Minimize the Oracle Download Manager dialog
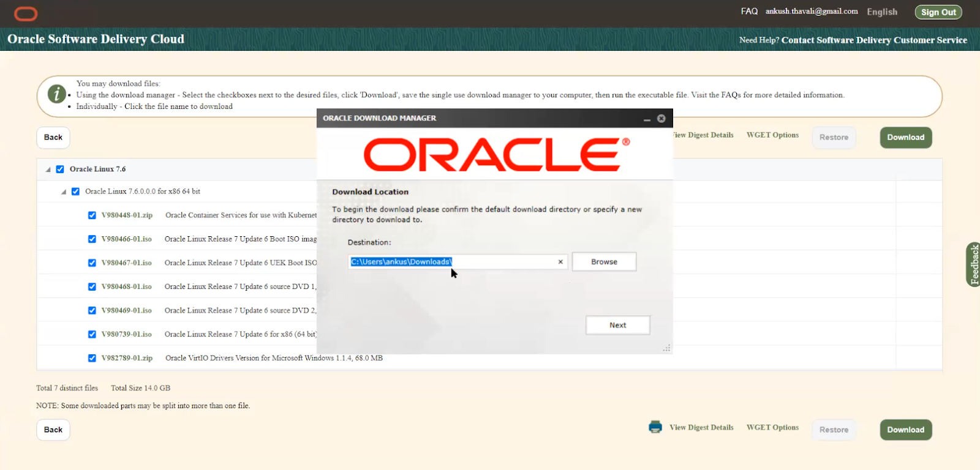This screenshot has width=980, height=470. (647, 119)
